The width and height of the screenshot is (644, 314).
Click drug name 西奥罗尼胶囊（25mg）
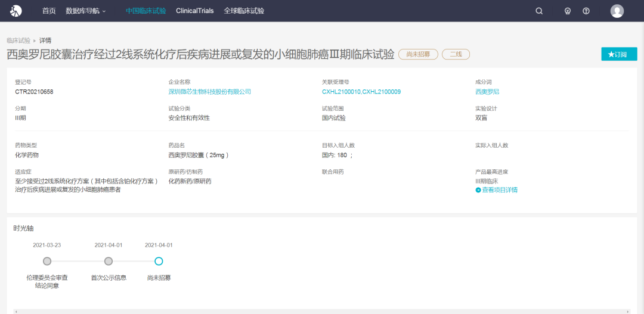199,155
